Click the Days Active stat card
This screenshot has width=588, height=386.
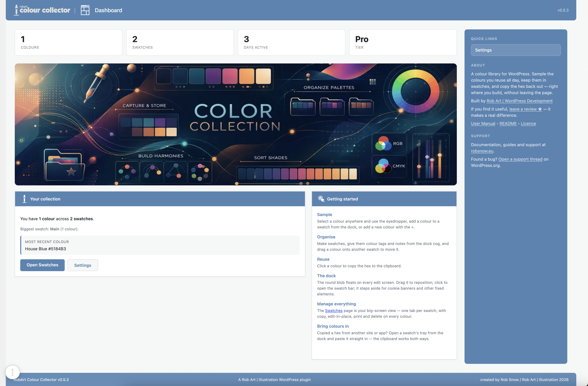[x=291, y=43]
